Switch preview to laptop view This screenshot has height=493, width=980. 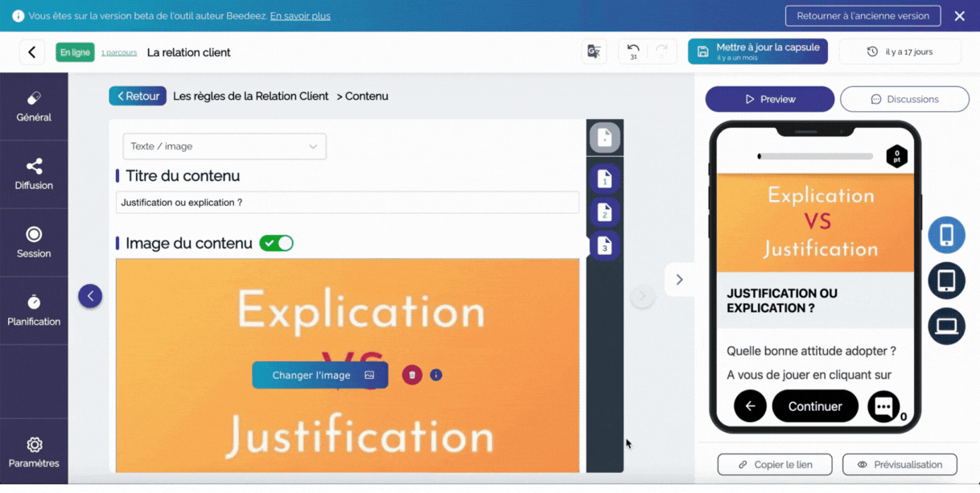(x=946, y=327)
